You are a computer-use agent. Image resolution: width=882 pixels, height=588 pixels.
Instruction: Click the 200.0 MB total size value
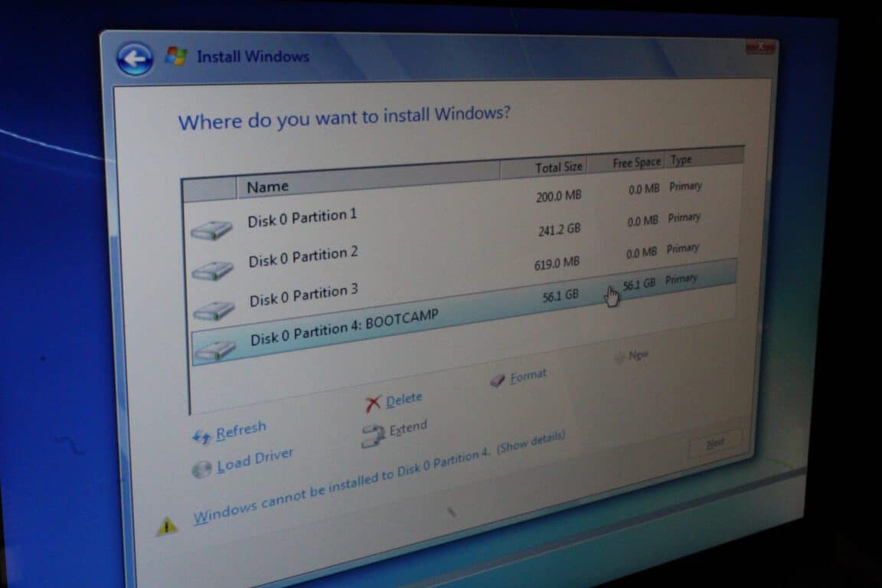[559, 196]
